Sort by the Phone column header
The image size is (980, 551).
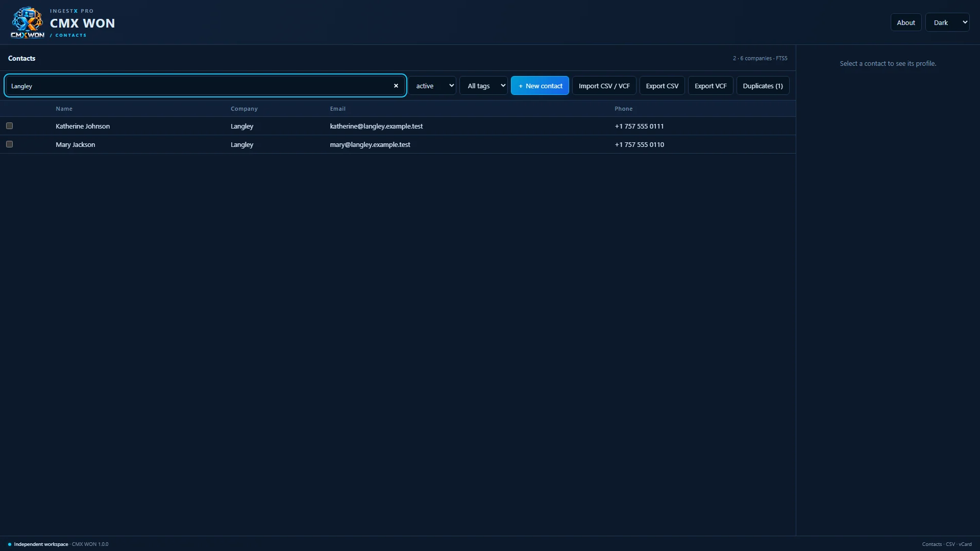click(x=623, y=109)
